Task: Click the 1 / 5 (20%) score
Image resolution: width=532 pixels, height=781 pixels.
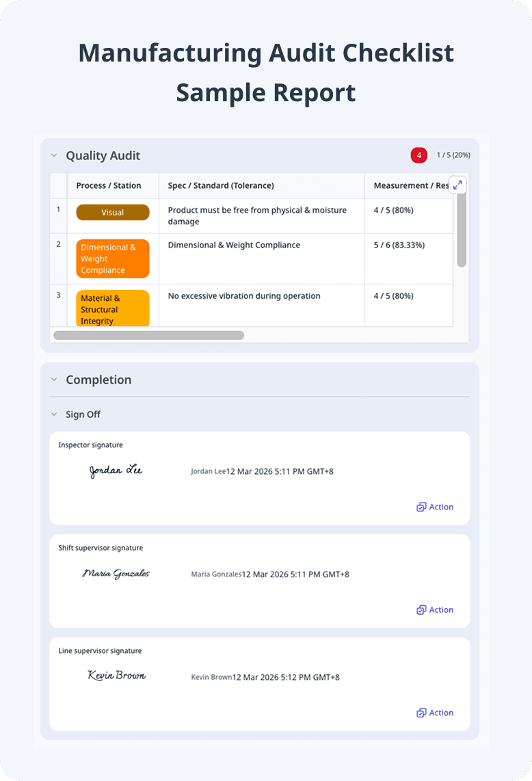Action: pyautogui.click(x=453, y=155)
